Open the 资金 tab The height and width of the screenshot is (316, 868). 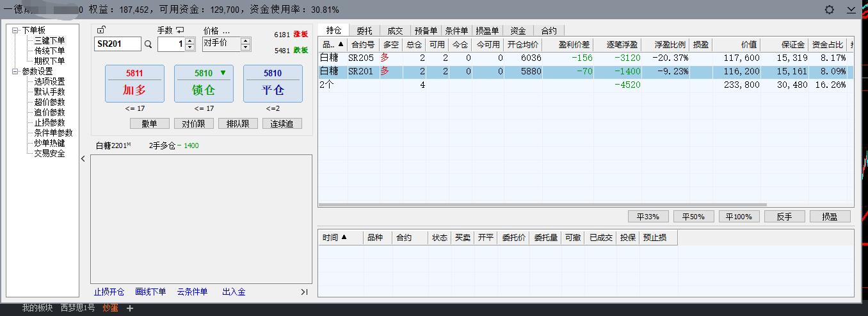pyautogui.click(x=518, y=30)
